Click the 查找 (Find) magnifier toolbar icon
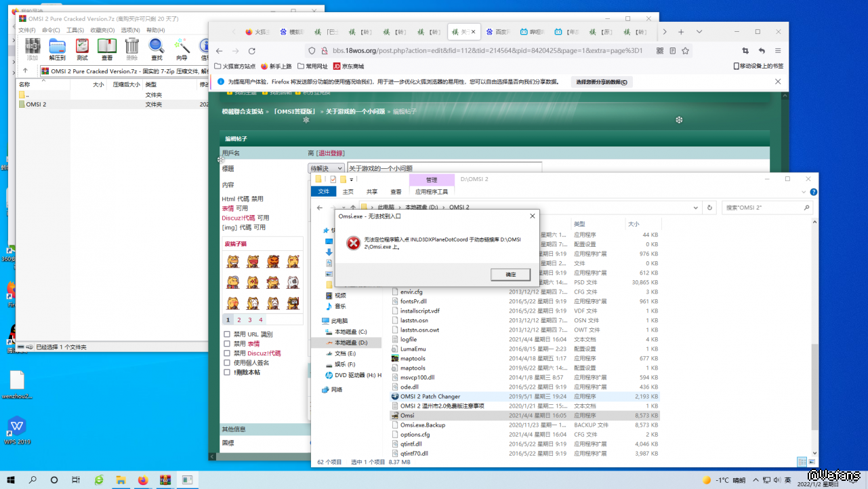The height and width of the screenshot is (489, 868). [157, 48]
